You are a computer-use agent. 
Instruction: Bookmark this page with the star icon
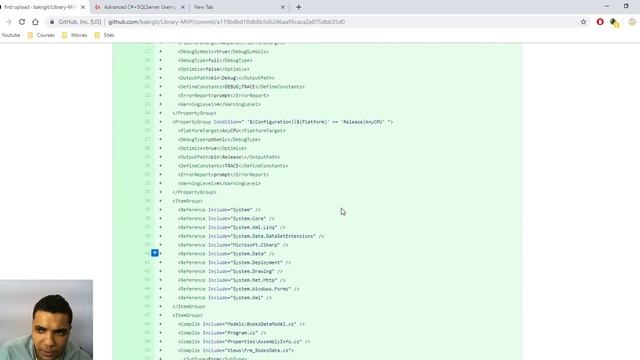[583, 22]
